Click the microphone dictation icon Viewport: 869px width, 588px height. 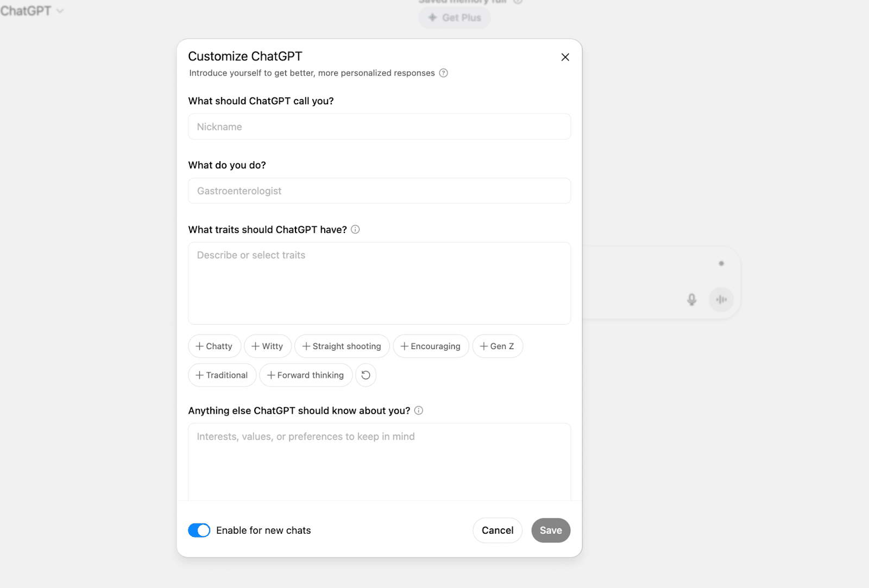pos(691,300)
